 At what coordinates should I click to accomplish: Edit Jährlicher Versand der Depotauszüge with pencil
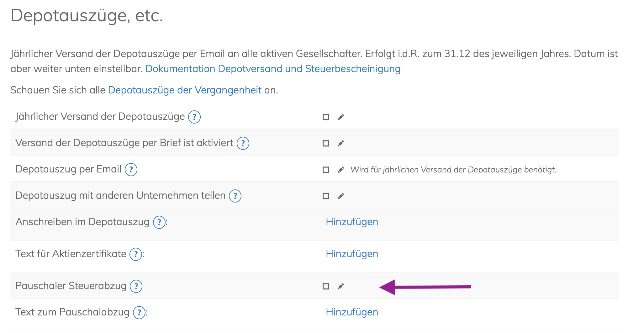click(x=341, y=117)
